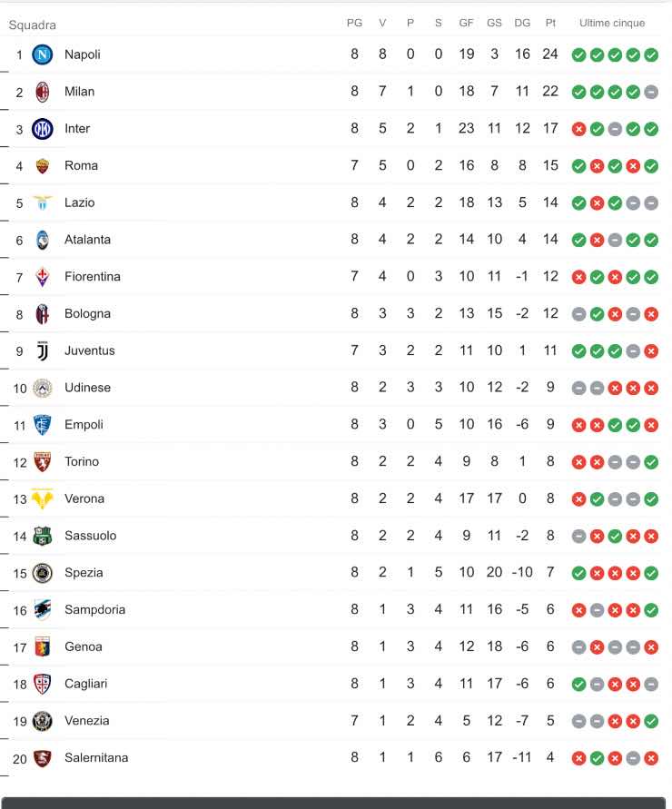
Task: Click the Squadra column header
Action: (32, 25)
